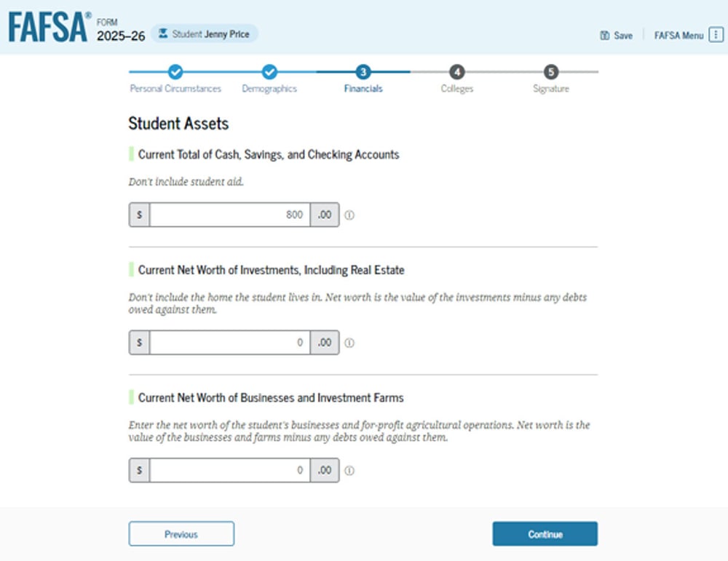Click info icon beside cash savings field
728x561 pixels.
click(x=349, y=215)
